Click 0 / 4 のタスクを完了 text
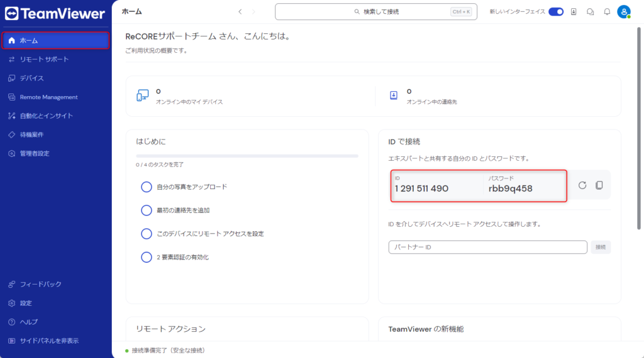This screenshot has width=644, height=358. point(160,165)
